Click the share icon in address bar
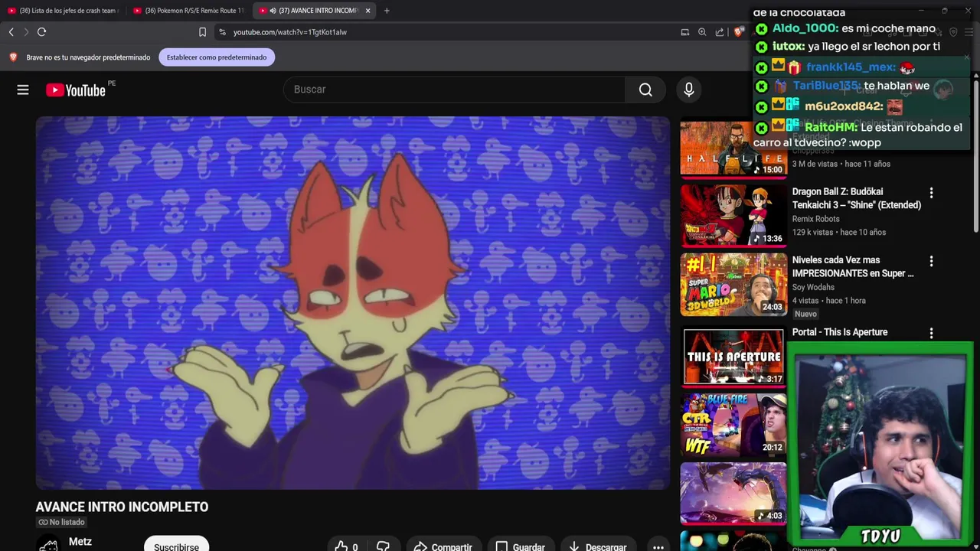The height and width of the screenshot is (551, 980). point(720,32)
